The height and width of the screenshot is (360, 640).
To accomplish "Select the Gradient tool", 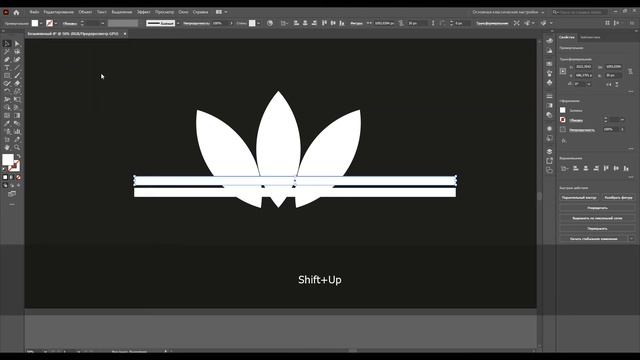I will [17, 116].
